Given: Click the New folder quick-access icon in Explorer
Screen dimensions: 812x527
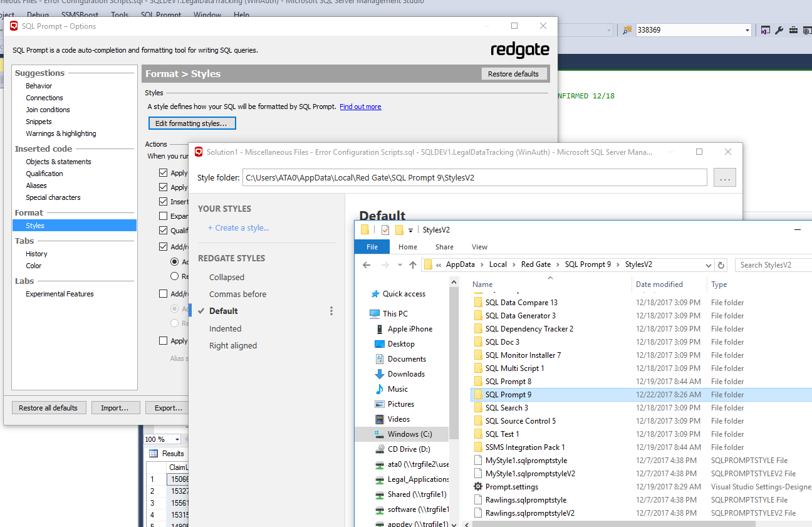Looking at the screenshot, I should click(399, 230).
